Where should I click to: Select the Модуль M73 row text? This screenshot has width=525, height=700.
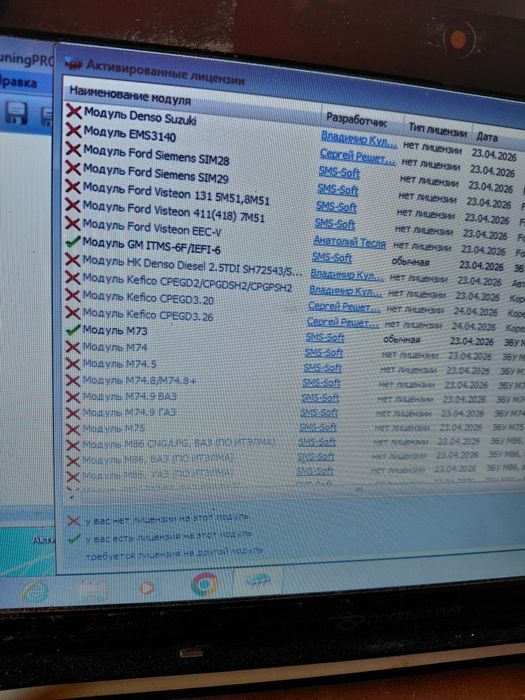click(x=115, y=330)
